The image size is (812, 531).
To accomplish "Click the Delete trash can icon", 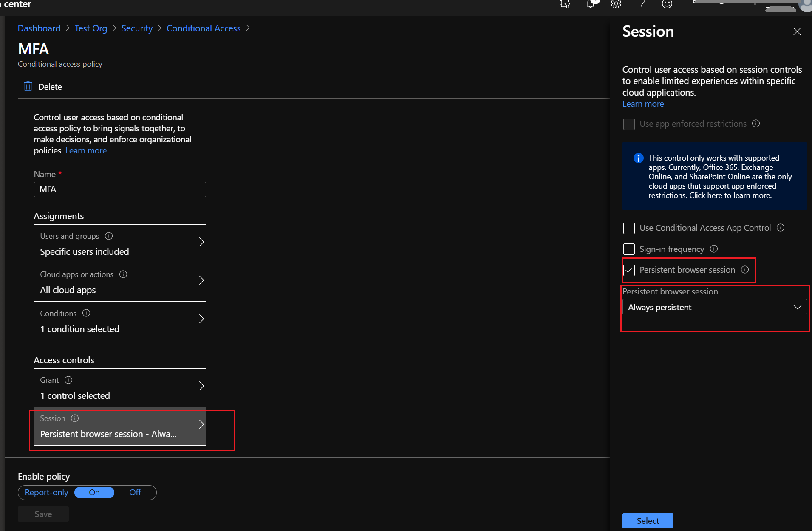I will (x=28, y=87).
